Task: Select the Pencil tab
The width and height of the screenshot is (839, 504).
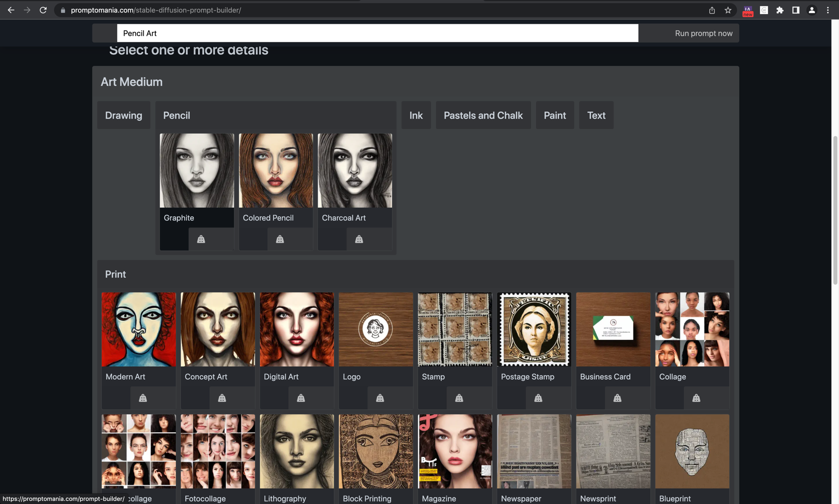Action: (177, 115)
